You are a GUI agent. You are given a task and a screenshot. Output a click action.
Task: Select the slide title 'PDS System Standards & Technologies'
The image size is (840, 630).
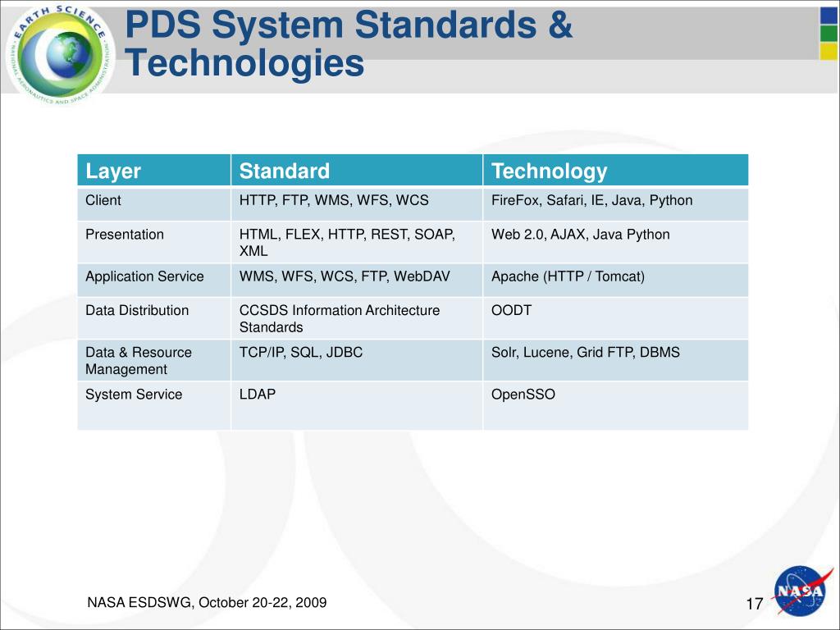[x=349, y=44]
